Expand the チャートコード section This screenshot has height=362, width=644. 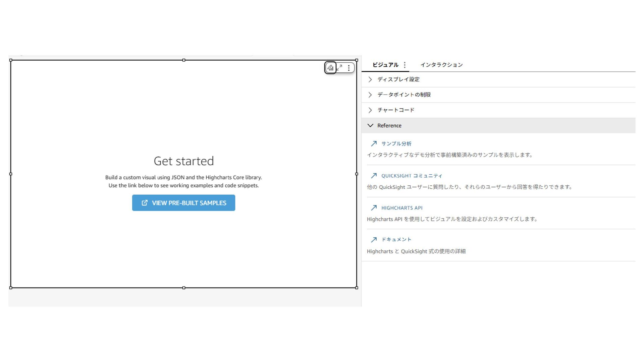[498, 110]
